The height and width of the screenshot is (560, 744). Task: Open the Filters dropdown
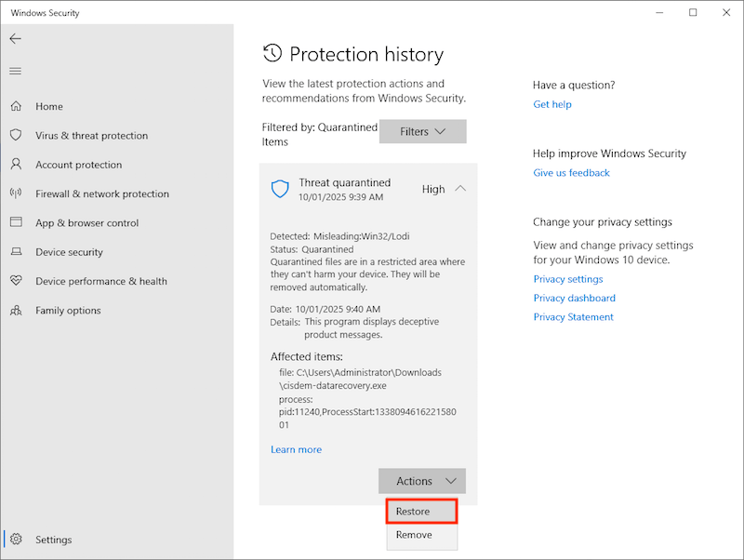(422, 131)
